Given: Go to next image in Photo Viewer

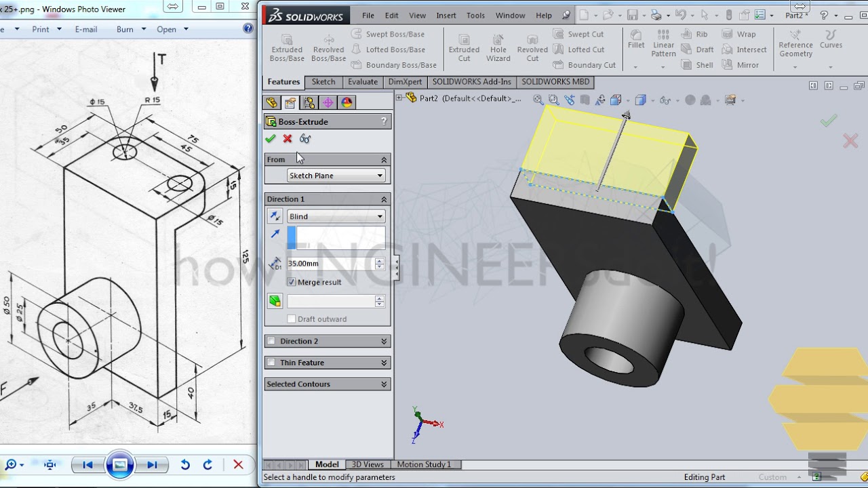Looking at the screenshot, I should pos(152,465).
